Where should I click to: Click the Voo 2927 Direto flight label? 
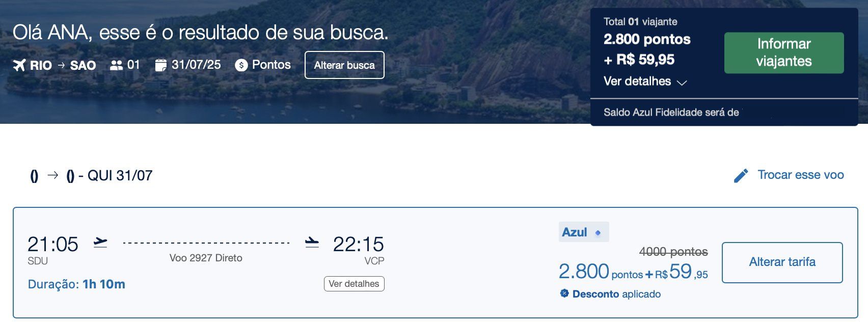point(206,258)
